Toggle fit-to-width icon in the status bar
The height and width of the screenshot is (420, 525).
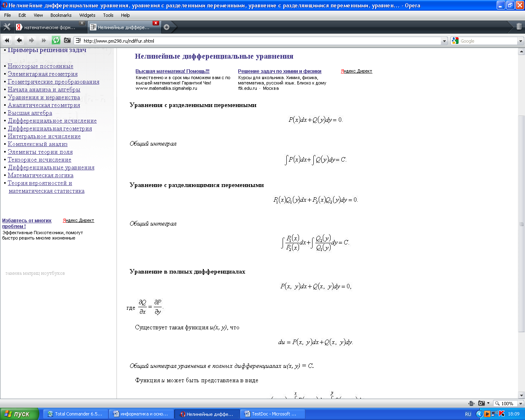pyautogui.click(x=472, y=404)
